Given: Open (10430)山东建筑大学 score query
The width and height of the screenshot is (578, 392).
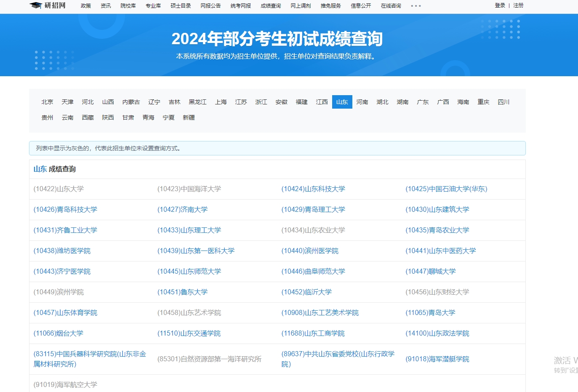Looking at the screenshot, I should point(437,210).
